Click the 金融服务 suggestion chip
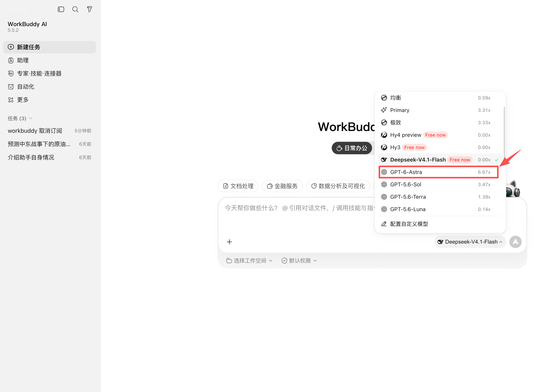The height and width of the screenshot is (392, 542). 282,186
